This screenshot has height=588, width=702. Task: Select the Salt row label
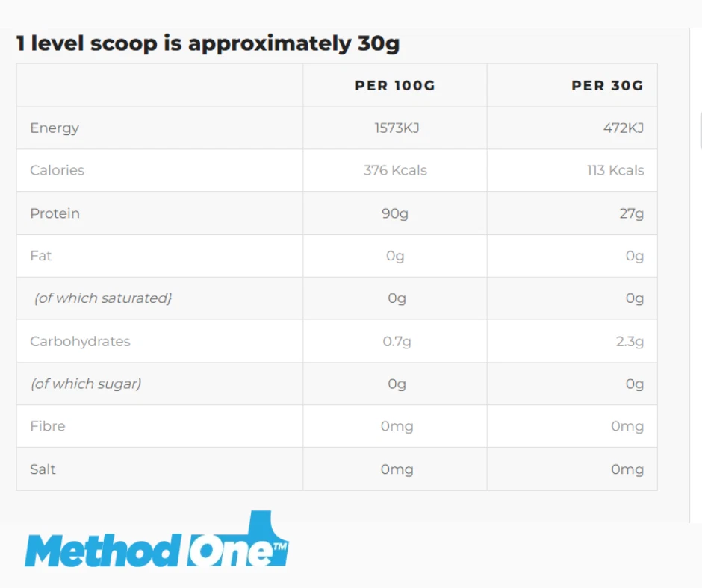tap(43, 469)
